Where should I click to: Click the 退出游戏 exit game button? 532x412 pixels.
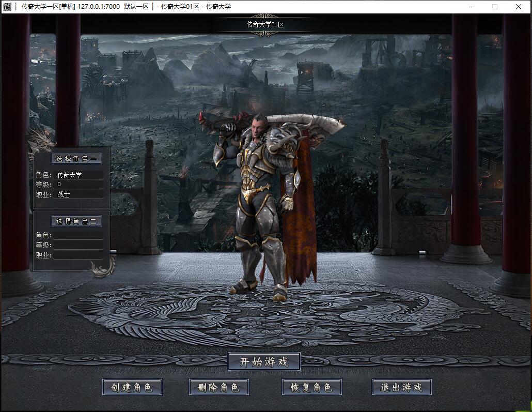402,387
